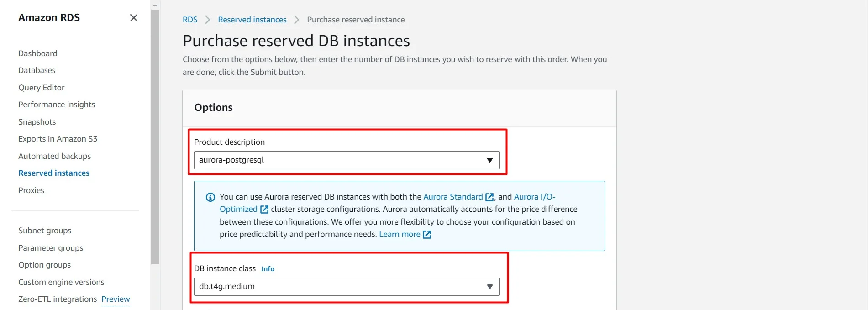Click the Product description label
The image size is (868, 310).
pyautogui.click(x=229, y=142)
